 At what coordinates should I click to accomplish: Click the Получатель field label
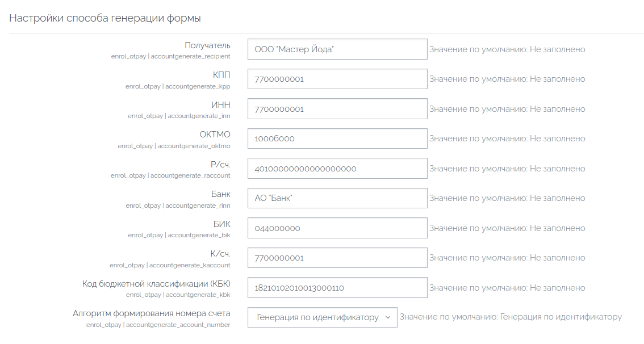(207, 45)
